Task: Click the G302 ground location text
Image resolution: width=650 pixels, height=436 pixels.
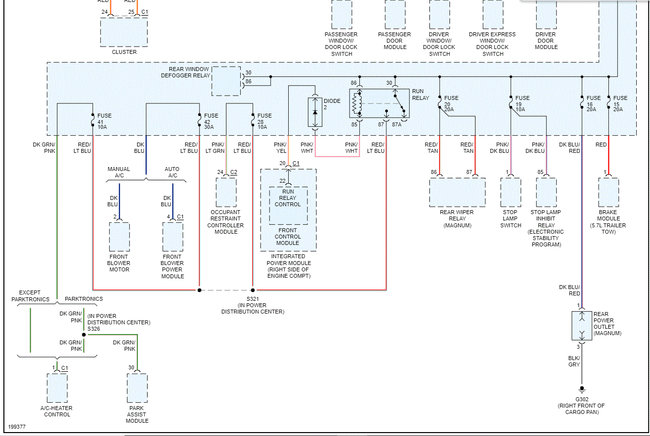Action: (581, 406)
